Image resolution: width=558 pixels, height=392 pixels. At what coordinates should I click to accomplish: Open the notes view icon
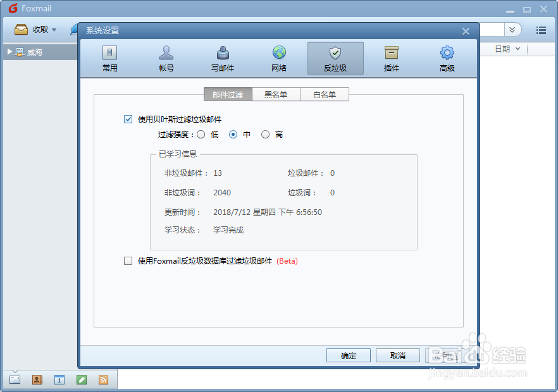tap(82, 379)
